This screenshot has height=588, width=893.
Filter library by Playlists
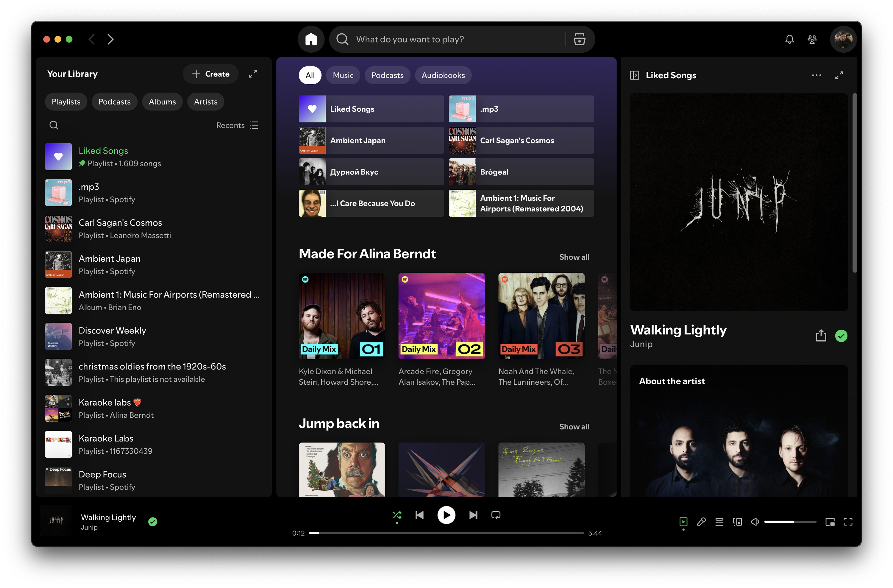point(66,102)
